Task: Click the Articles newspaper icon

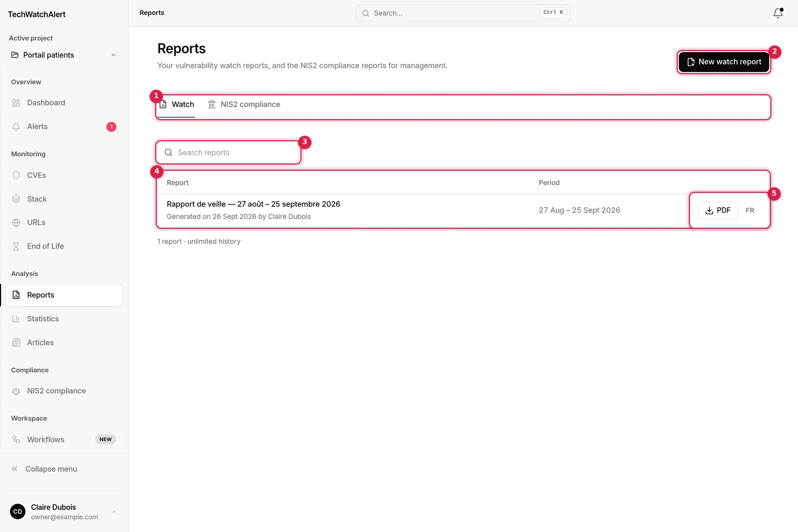Action: [16, 343]
